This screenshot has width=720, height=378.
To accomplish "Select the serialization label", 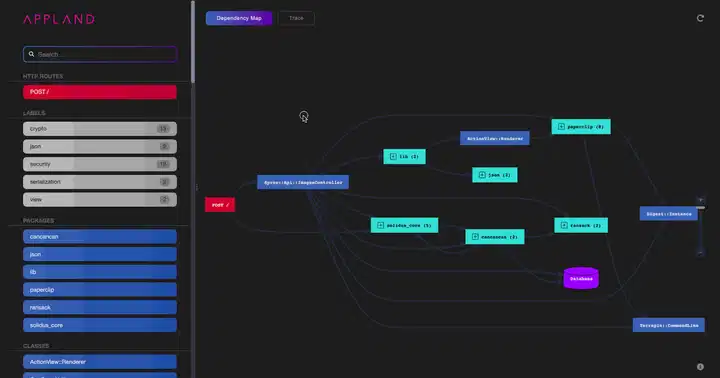I will [x=100, y=182].
